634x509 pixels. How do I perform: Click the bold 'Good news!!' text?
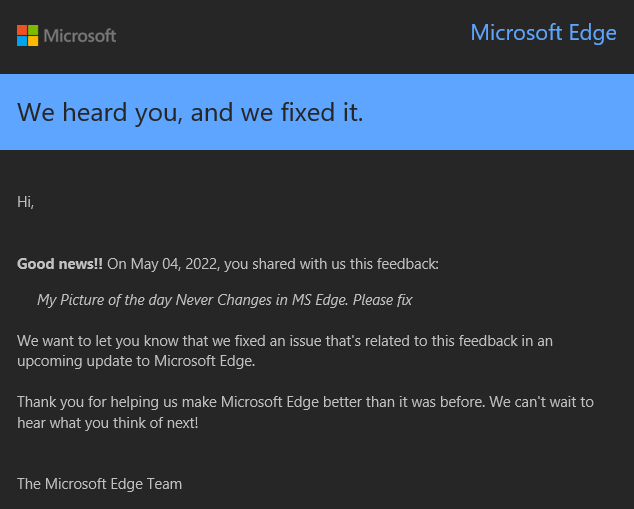click(x=60, y=264)
